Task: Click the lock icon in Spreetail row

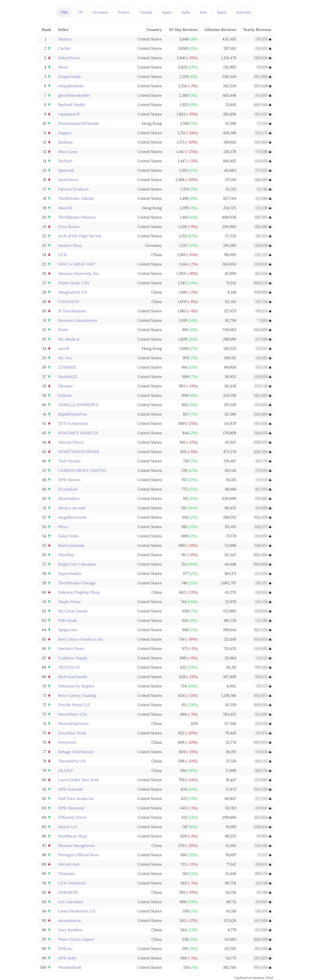Action: tap(270, 170)
